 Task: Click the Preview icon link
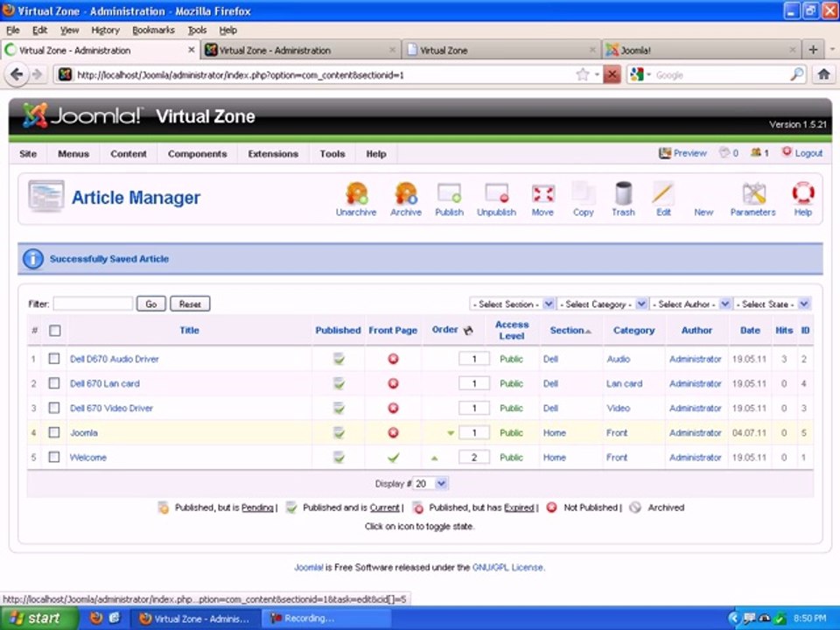pos(682,153)
